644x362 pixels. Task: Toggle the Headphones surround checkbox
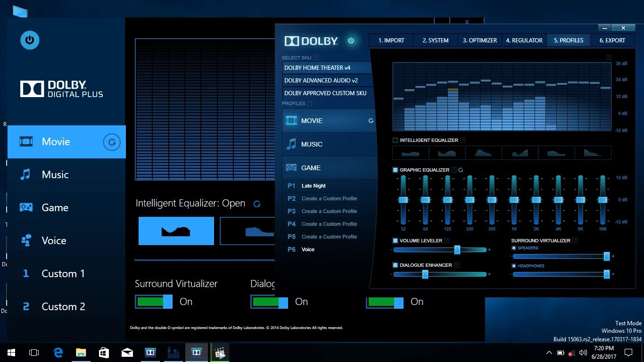coord(514,266)
